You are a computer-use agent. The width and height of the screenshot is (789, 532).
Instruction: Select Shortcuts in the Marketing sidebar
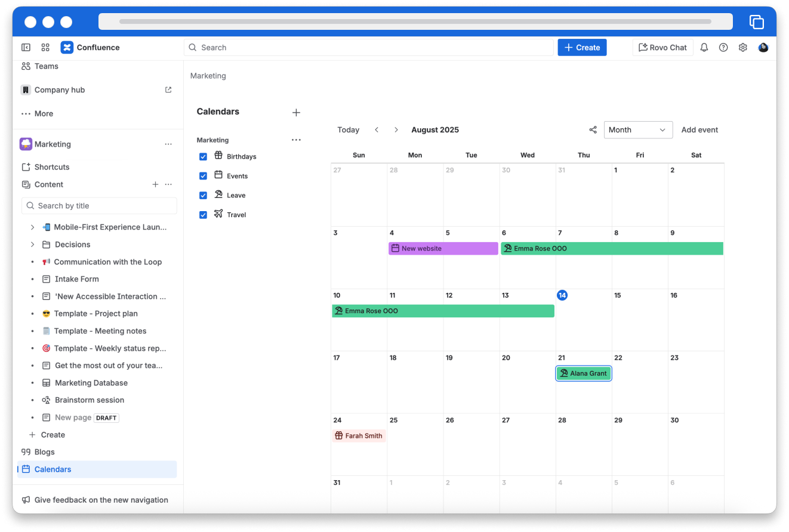(52, 167)
